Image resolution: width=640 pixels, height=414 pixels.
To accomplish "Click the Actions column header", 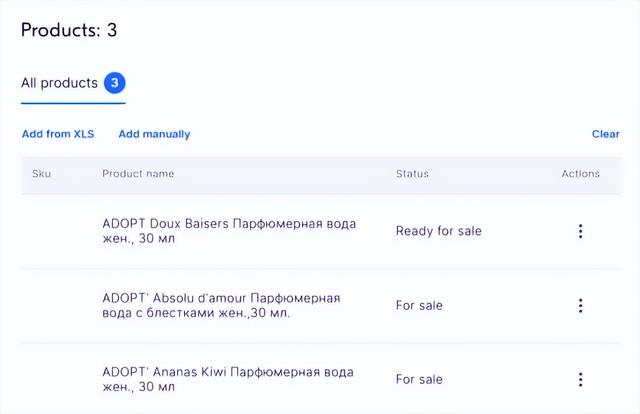I will 580,174.
